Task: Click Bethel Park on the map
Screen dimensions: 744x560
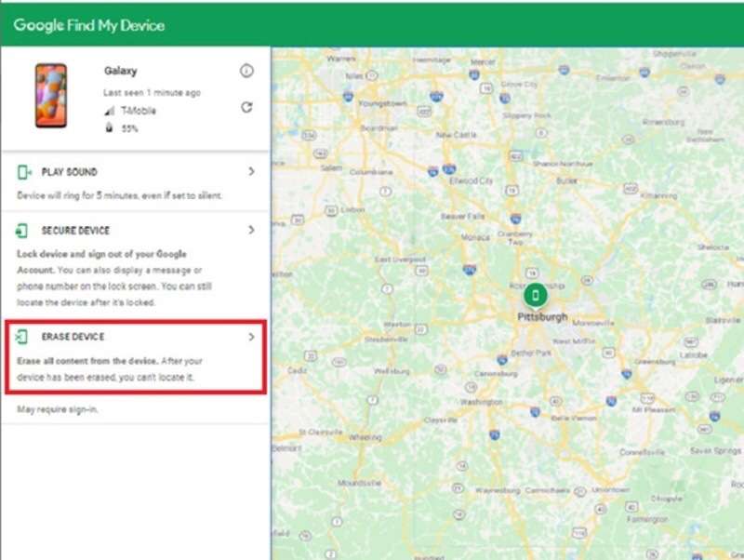Action: pos(530,353)
